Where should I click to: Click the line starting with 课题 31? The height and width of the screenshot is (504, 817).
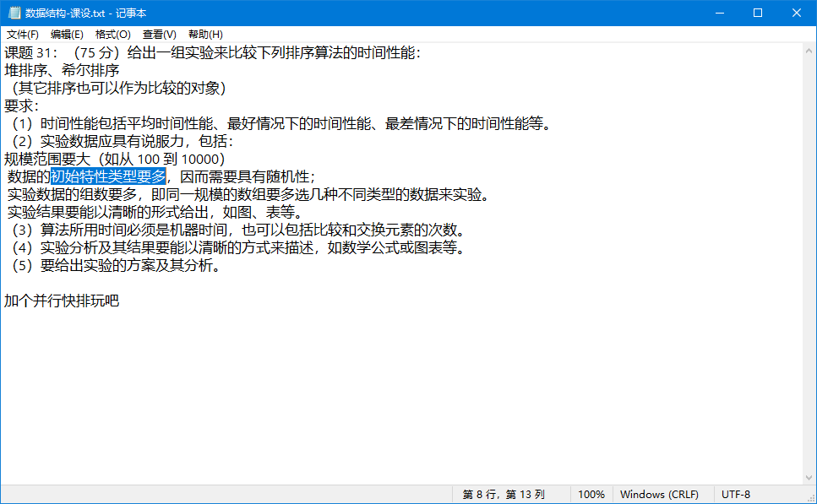[x=212, y=53]
